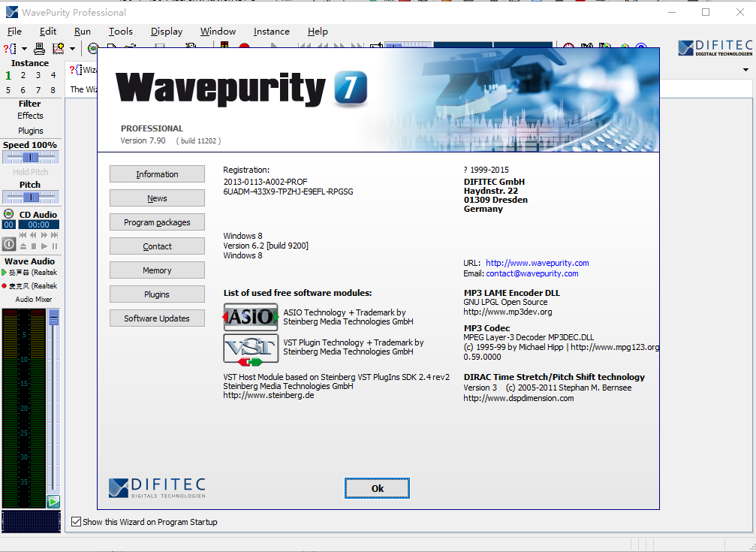Click the green play button below volume fader
Viewport: 756px width, 552px height.
tap(53, 502)
